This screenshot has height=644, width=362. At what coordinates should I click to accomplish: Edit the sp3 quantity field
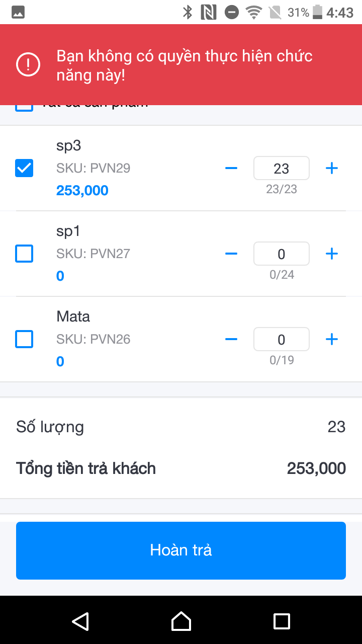[281, 168]
